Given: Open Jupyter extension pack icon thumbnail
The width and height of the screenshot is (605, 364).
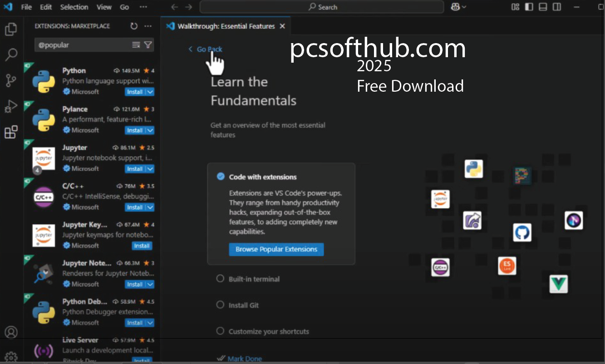Looking at the screenshot, I should pyautogui.click(x=44, y=158).
